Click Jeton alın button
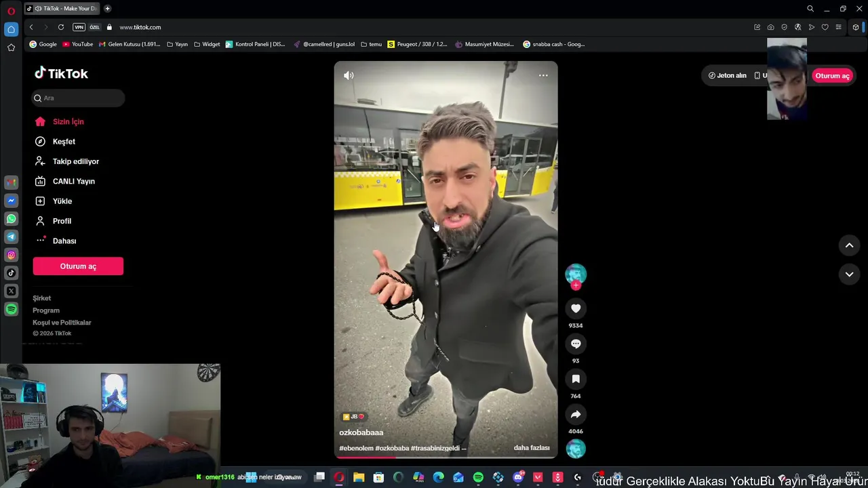The width and height of the screenshot is (868, 488). [727, 75]
